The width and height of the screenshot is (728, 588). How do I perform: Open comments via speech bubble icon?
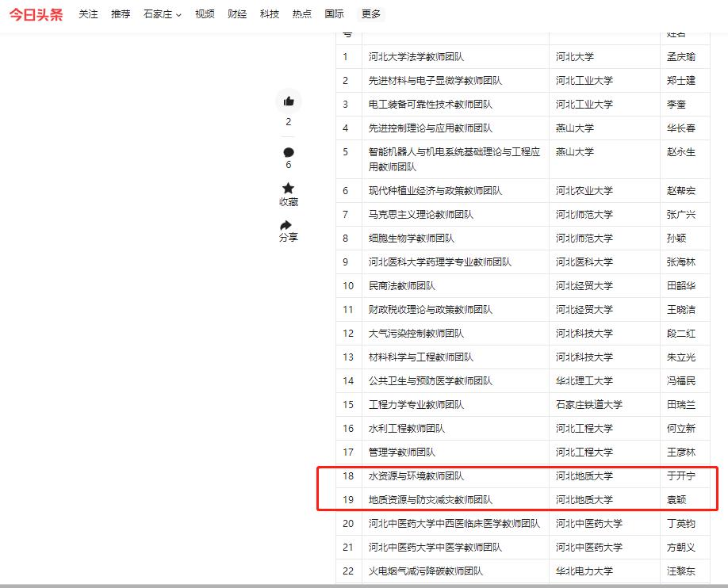click(x=289, y=152)
